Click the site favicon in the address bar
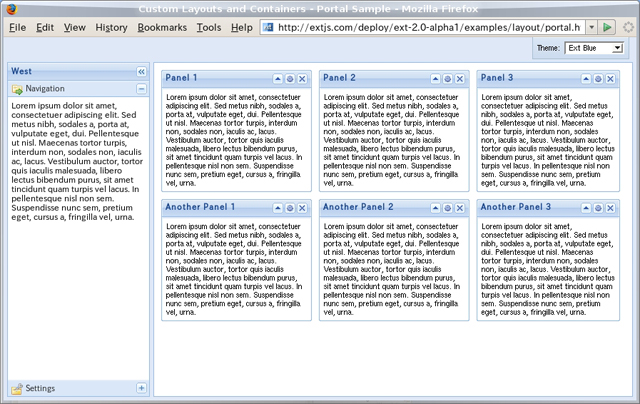This screenshot has height=404, width=640. 268,27
